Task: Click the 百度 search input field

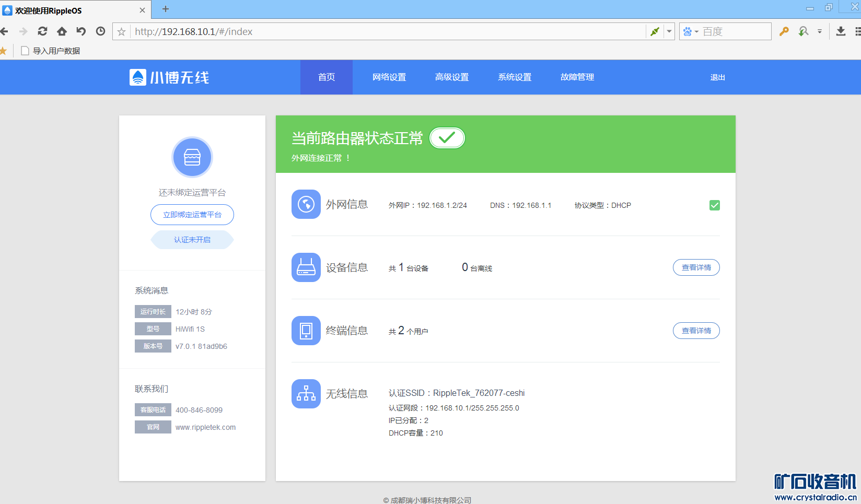Action: [736, 31]
